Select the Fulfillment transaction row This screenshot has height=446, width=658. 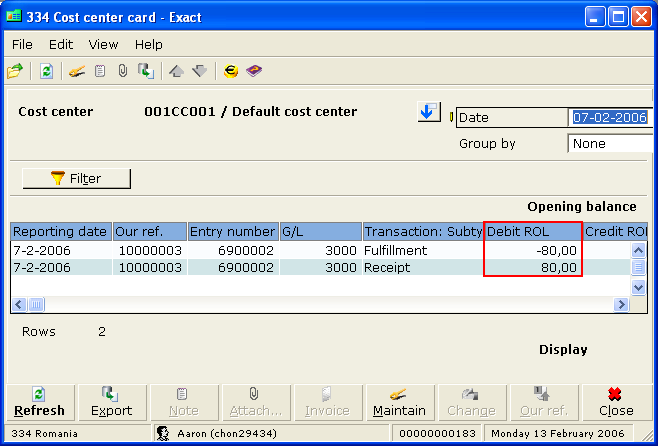[395, 250]
